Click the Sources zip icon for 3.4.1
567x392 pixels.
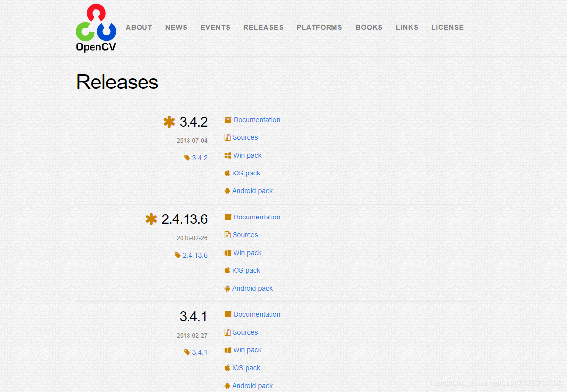pyautogui.click(x=228, y=332)
